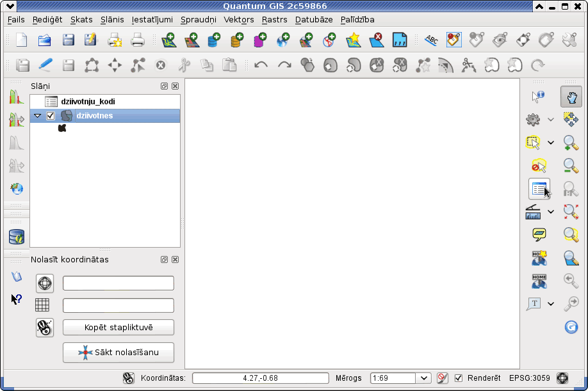588x391 pixels.
Task: Create a new project file
Action: tap(21, 40)
